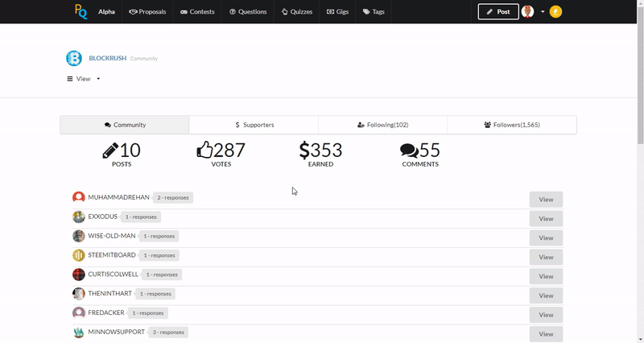Open the STEEMITBOARD user name
Viewport: 644px width, 343px height.
coord(112,255)
